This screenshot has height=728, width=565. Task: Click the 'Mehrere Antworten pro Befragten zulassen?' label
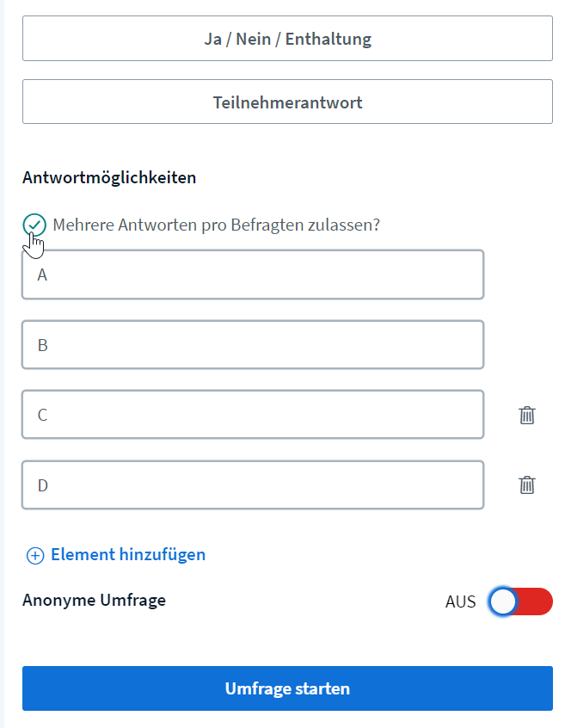216,225
